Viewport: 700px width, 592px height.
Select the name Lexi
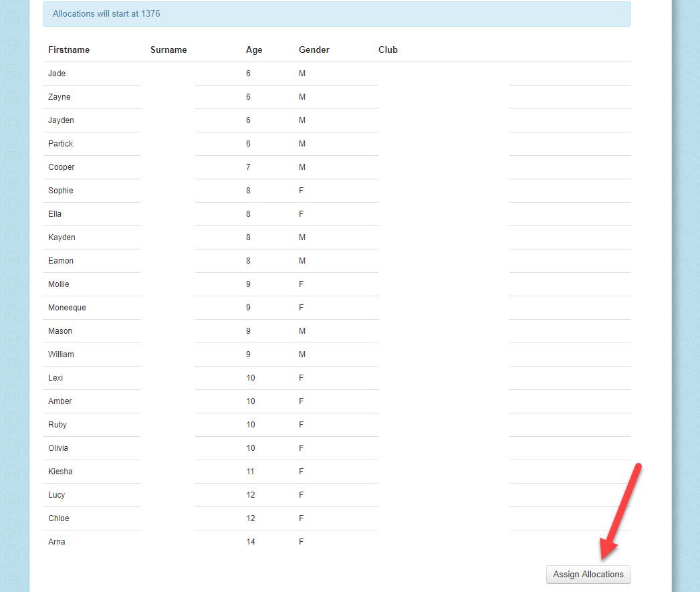pyautogui.click(x=55, y=377)
